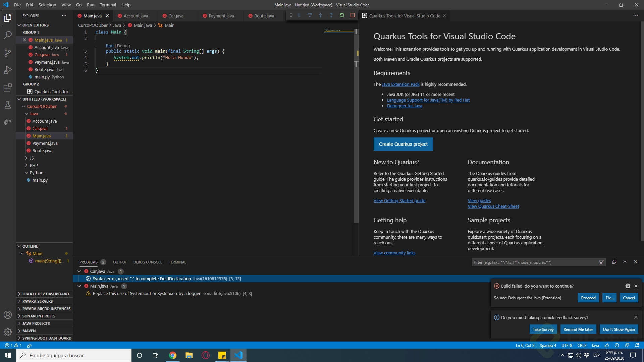Click the feedback icon in status bar
The image size is (644, 362).
(x=627, y=345)
